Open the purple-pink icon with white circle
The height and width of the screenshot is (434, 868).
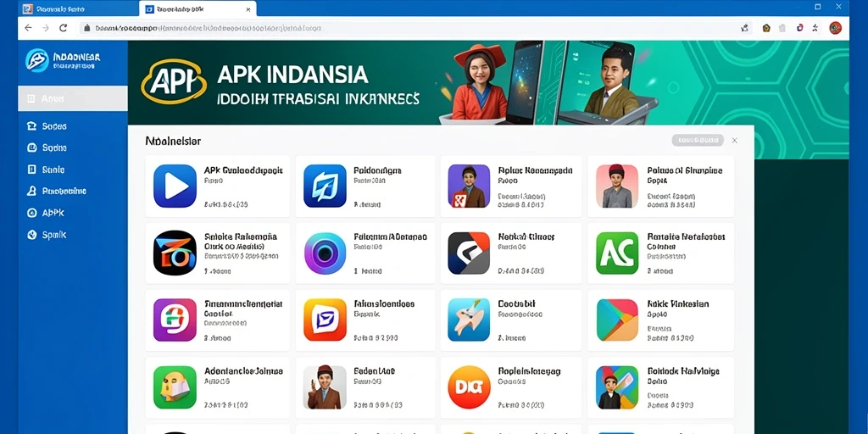(x=175, y=320)
